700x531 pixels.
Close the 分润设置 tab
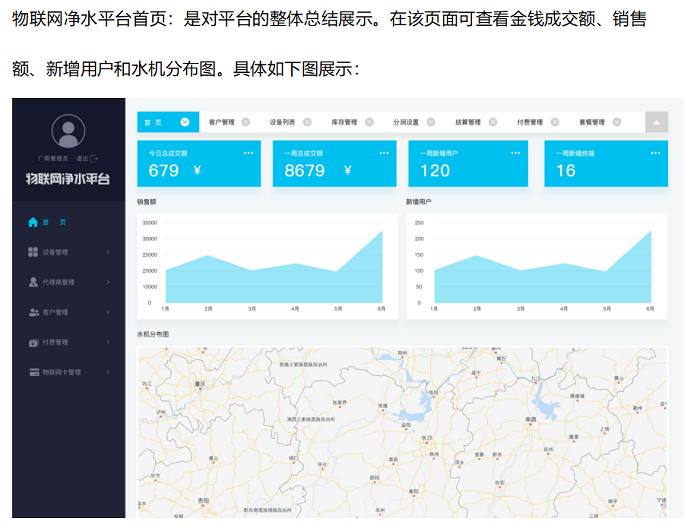[431, 122]
